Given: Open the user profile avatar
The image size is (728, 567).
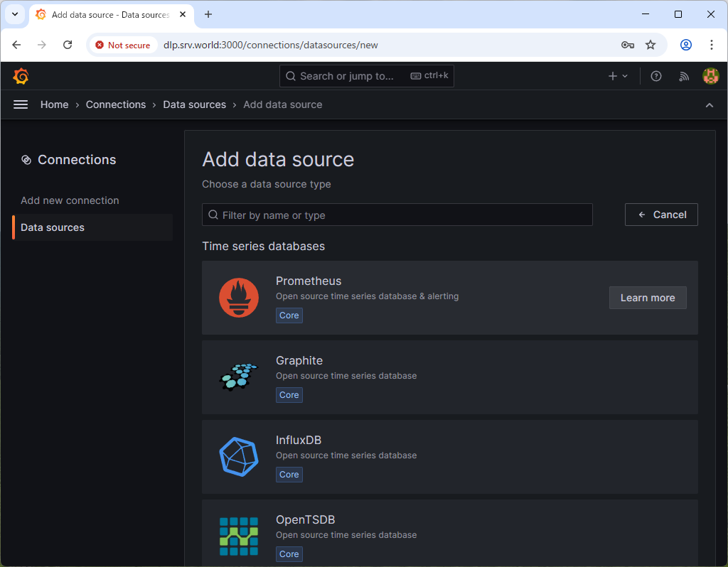Looking at the screenshot, I should pos(710,76).
